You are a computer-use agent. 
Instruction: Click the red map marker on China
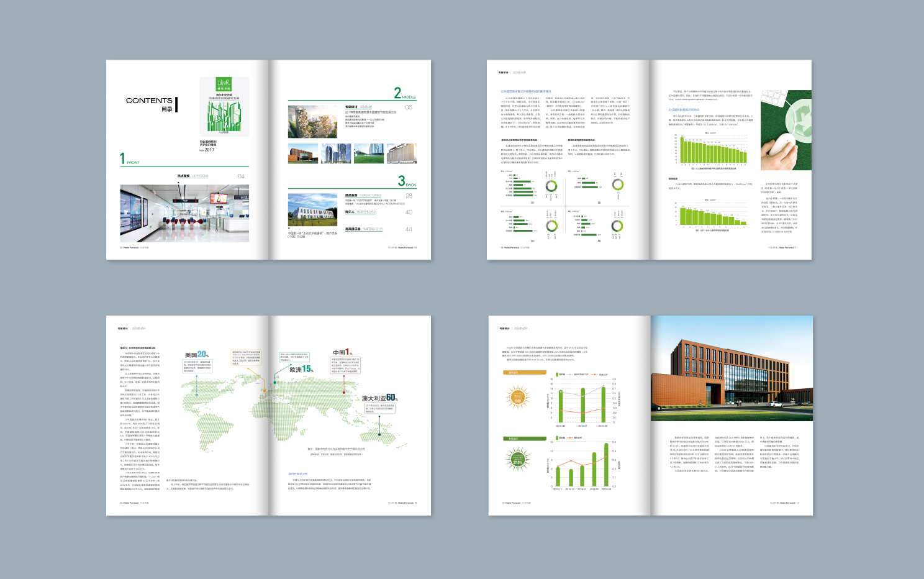tap(344, 393)
